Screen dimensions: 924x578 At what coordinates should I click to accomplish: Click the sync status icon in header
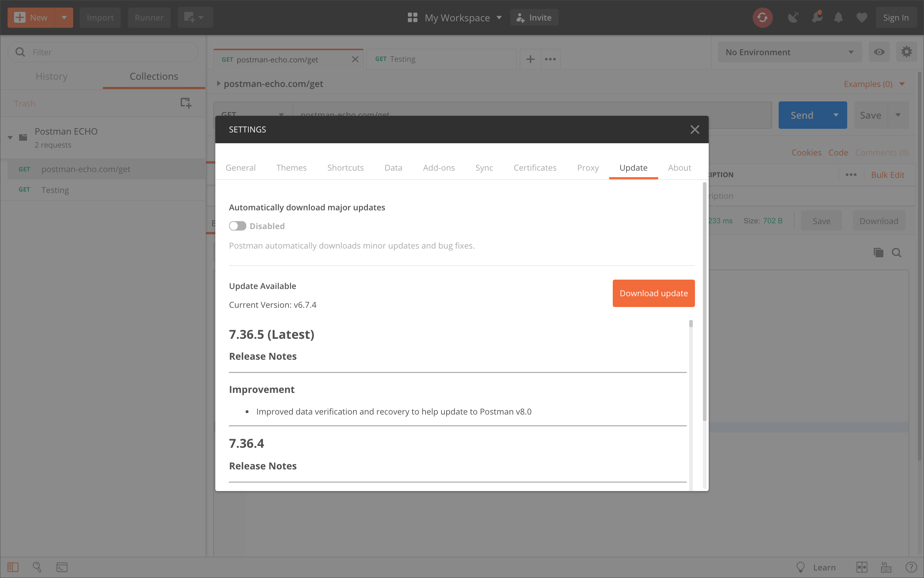762,18
